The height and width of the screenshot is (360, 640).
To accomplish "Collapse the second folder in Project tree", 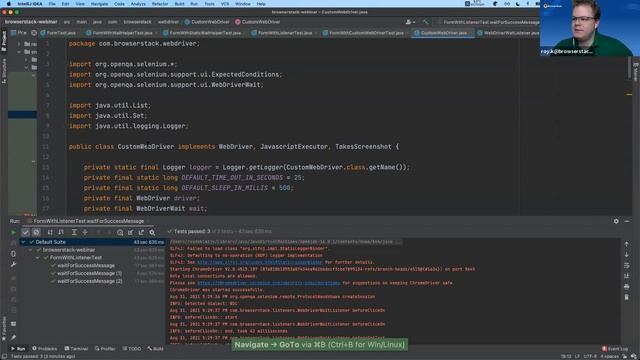I will point(19,52).
